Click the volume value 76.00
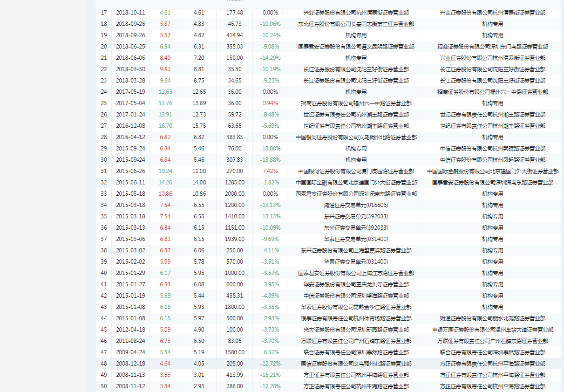The height and width of the screenshot is (392, 564). [235, 148]
